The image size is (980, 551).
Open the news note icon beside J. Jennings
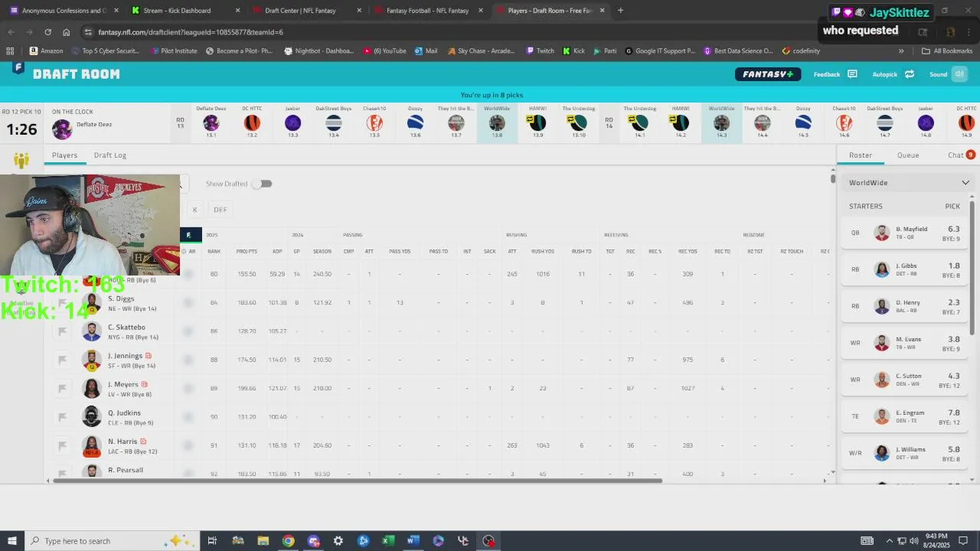pos(149,356)
